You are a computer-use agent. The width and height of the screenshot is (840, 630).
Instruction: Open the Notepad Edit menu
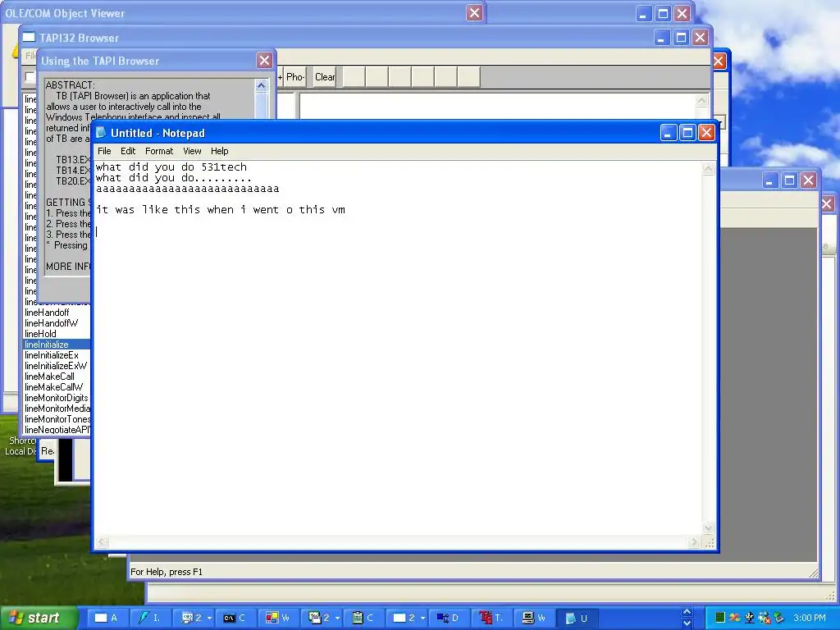128,151
